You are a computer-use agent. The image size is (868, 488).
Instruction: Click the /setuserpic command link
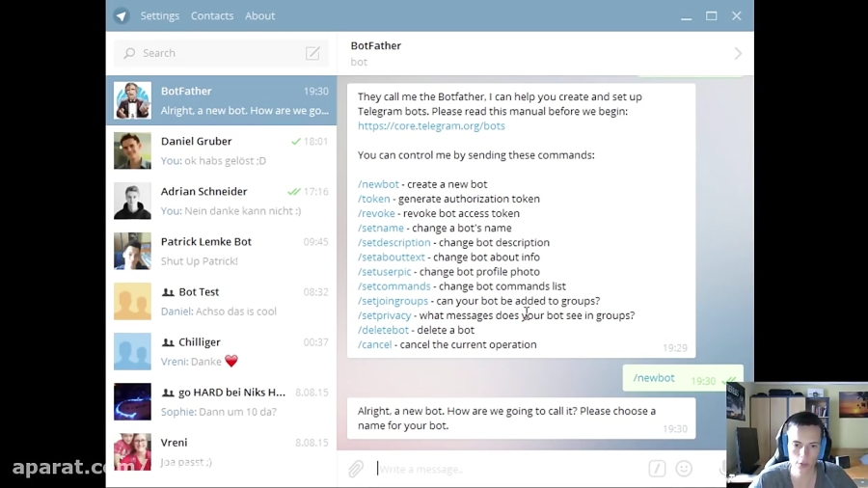coord(384,272)
